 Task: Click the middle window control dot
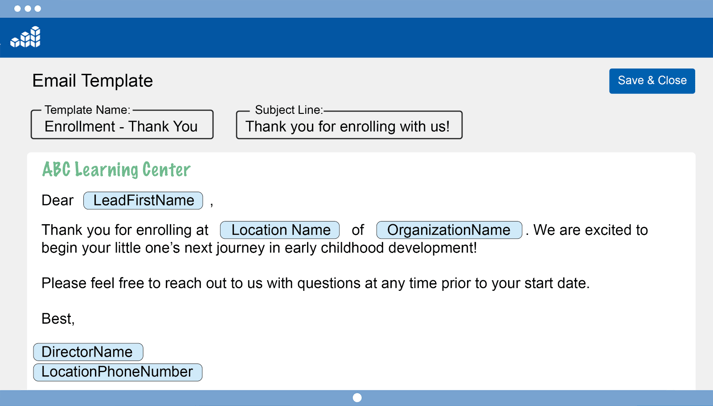tap(28, 9)
